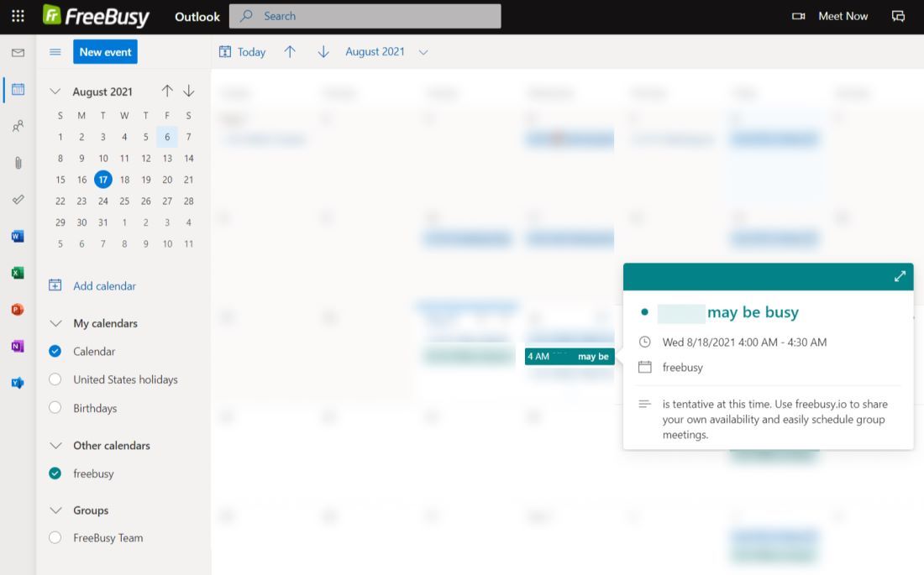924x575 pixels.
Task: Click the Today button label
Action: [252, 52]
